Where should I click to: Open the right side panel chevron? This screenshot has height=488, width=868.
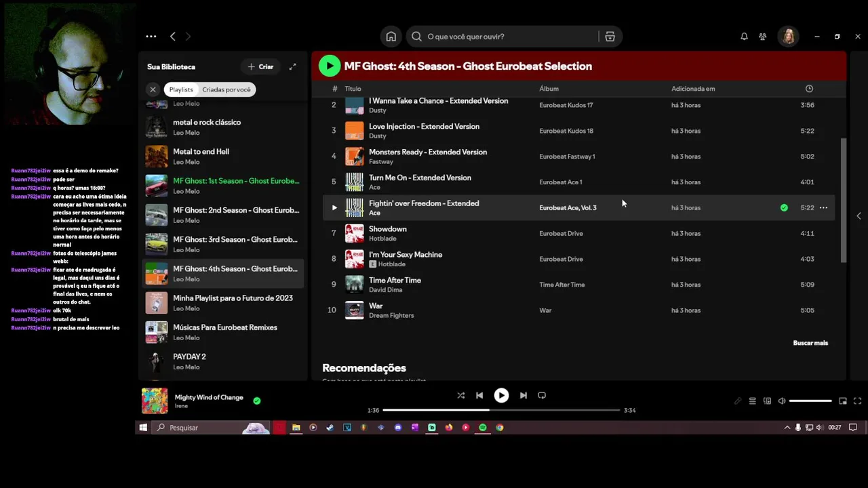[859, 216]
